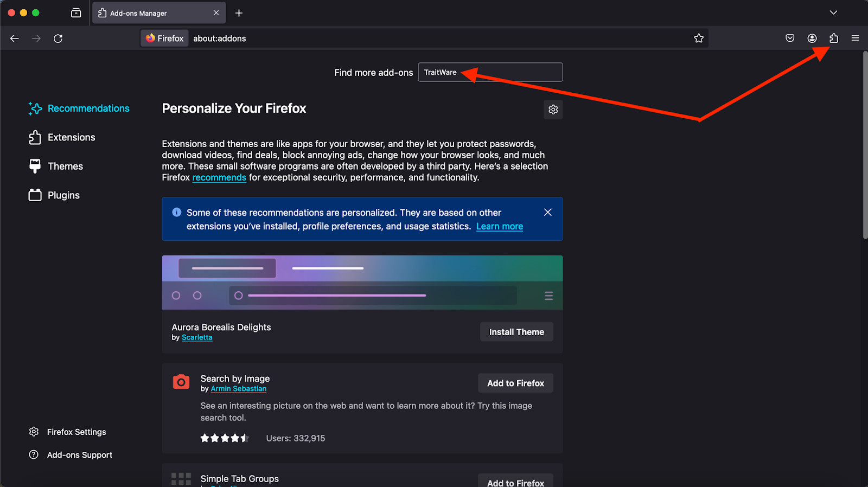Click the Simple Tab Groups grid icon
Image resolution: width=868 pixels, height=487 pixels.
pos(181,479)
